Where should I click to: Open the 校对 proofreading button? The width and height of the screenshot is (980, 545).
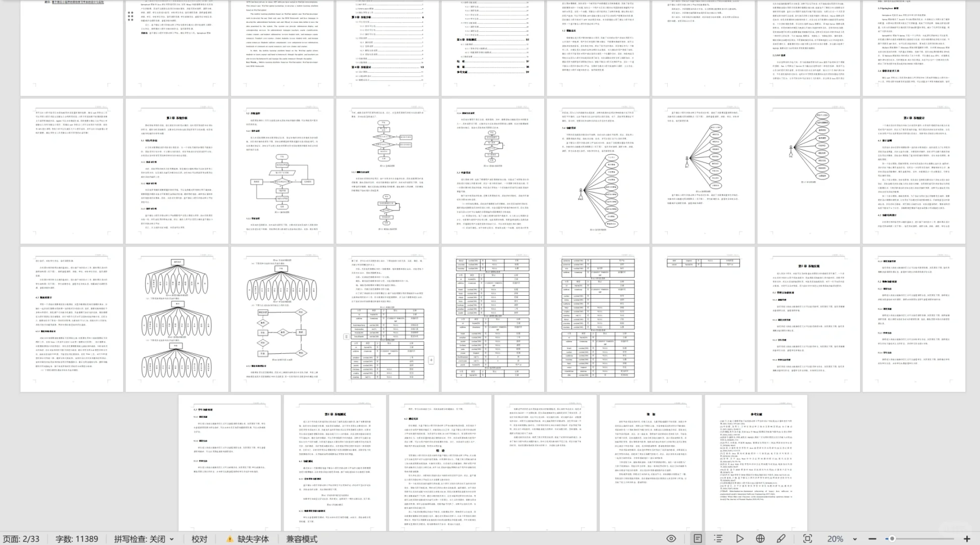(x=199, y=539)
